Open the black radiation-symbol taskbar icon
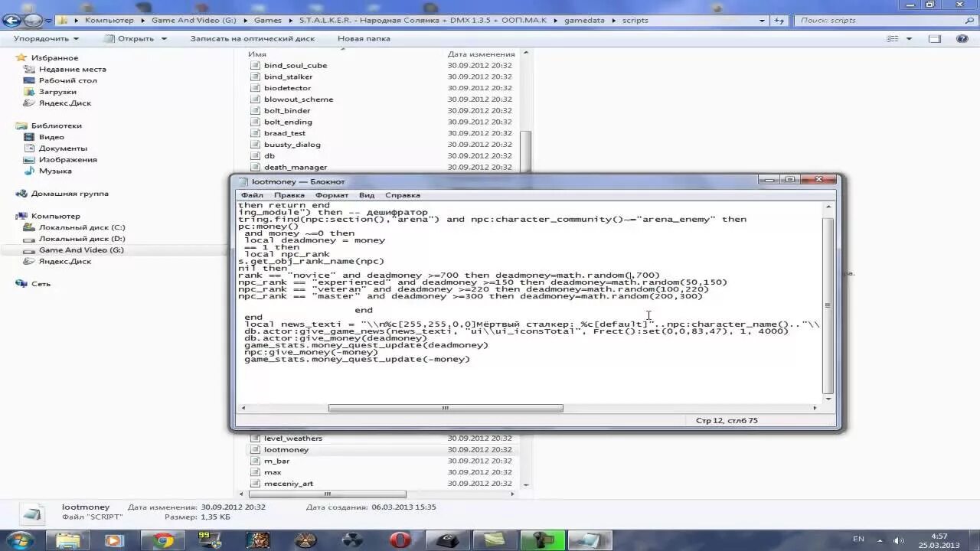 [x=353, y=540]
